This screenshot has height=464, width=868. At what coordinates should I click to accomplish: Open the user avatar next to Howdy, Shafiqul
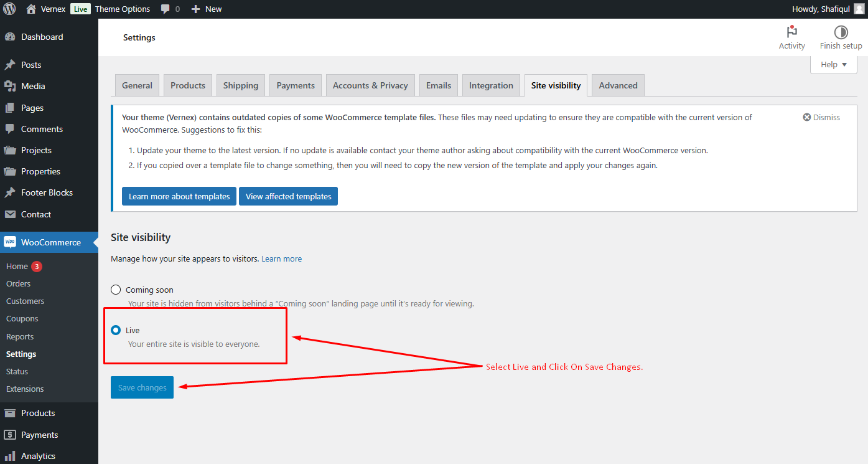tap(859, 9)
